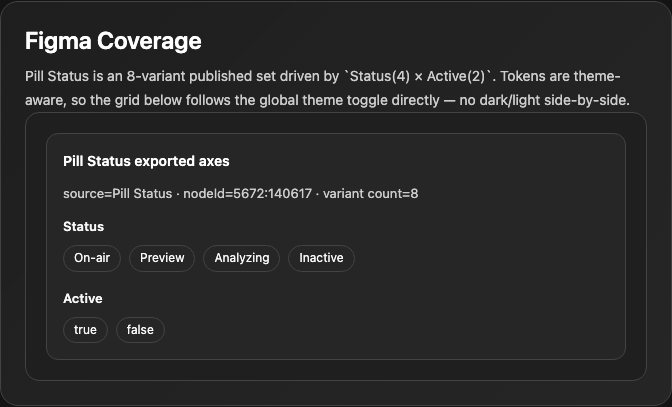The width and height of the screenshot is (672, 407).
Task: Select the On-air status pill
Action: [92, 258]
